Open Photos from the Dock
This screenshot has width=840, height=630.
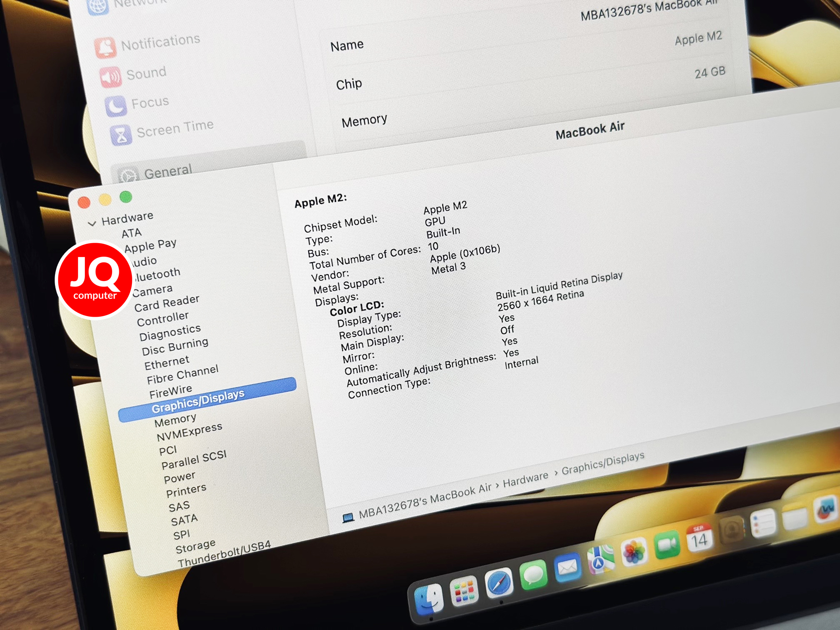(634, 551)
